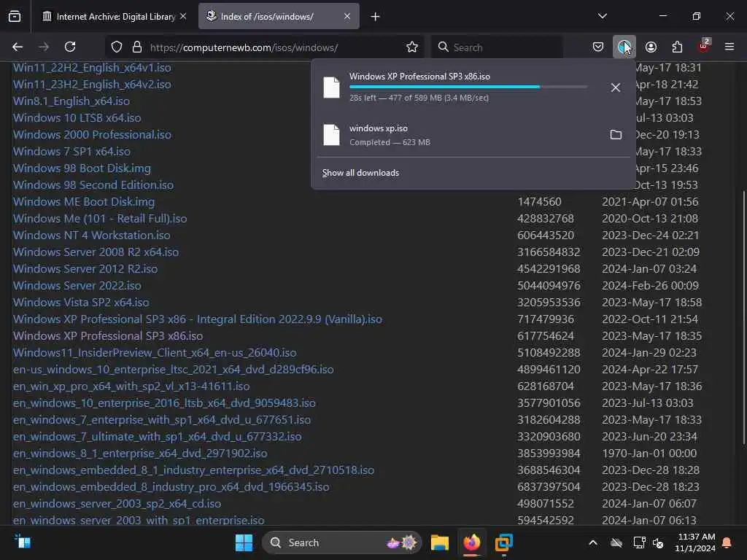The height and width of the screenshot is (560, 747).
Task: Click the Windows XP Professional SP3 x86.iso link
Action: tap(108, 335)
